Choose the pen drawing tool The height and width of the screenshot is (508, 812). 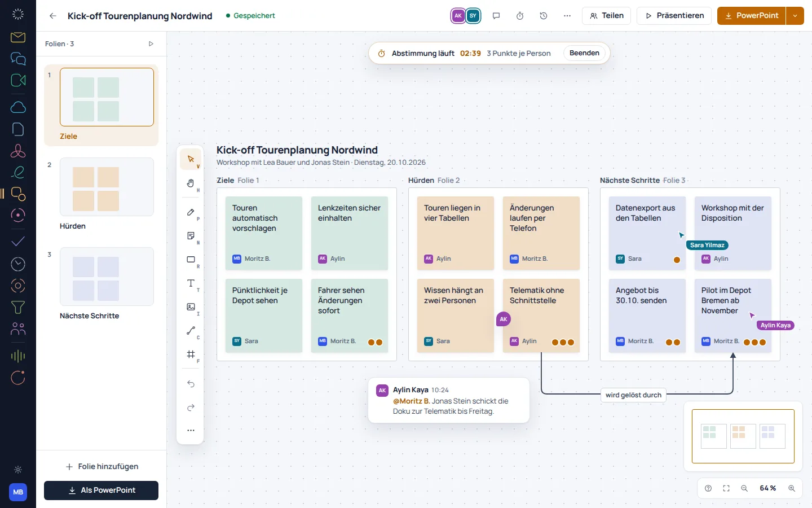(x=191, y=212)
